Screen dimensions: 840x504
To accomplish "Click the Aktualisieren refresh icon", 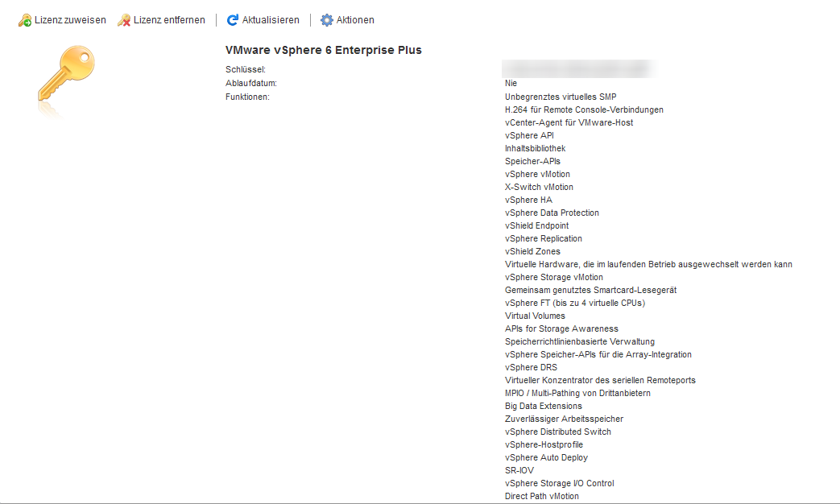I will point(233,20).
